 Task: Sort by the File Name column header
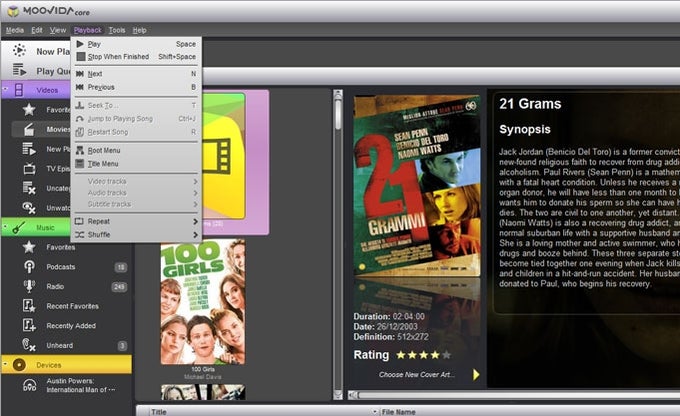click(x=399, y=412)
